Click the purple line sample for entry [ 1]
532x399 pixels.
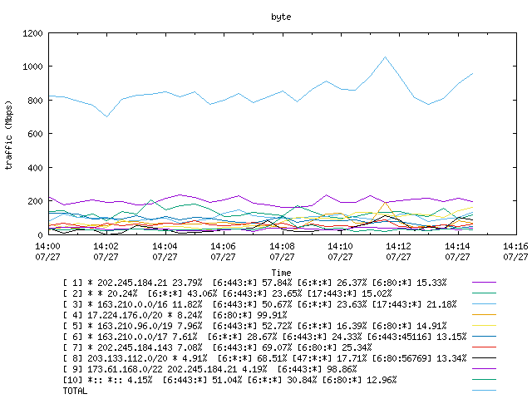coord(484,283)
